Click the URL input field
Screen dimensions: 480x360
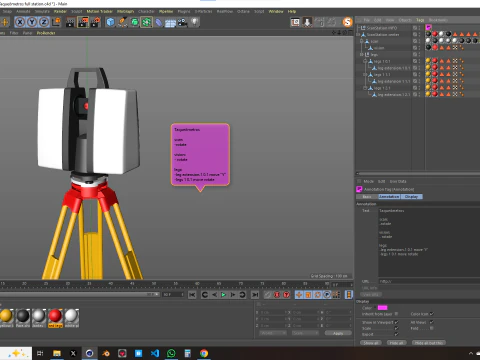click(429, 281)
